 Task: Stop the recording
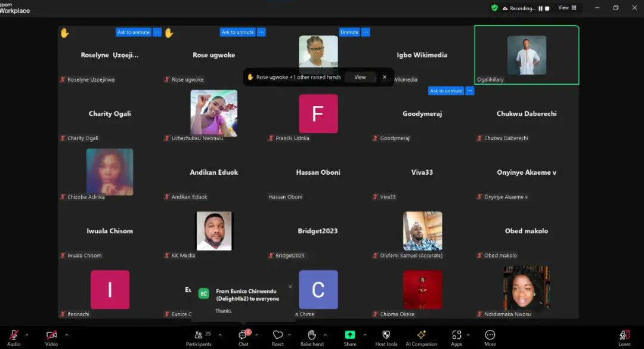pyautogui.click(x=547, y=8)
